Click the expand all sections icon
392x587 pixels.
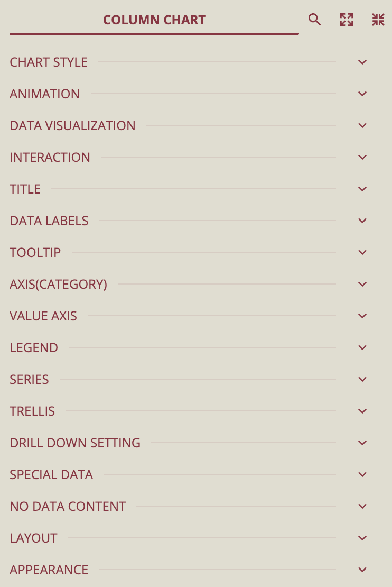click(x=347, y=20)
